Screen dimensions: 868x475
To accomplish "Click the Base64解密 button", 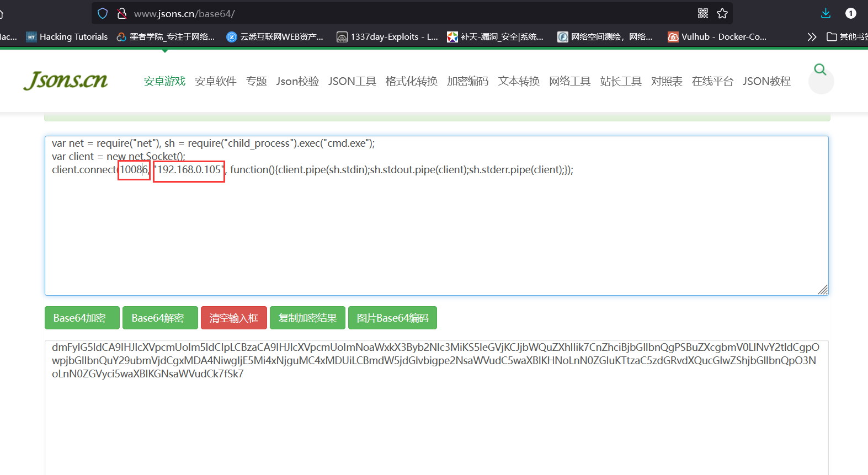I will pyautogui.click(x=160, y=318).
